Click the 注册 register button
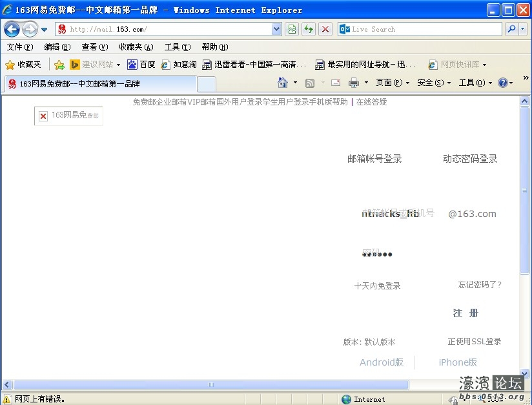Viewport: 532px width, 405px height. [x=466, y=313]
